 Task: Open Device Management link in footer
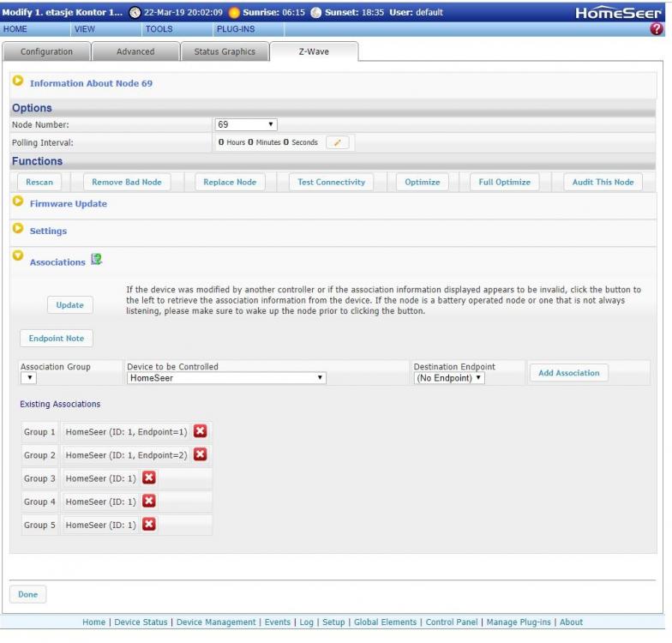(x=216, y=622)
